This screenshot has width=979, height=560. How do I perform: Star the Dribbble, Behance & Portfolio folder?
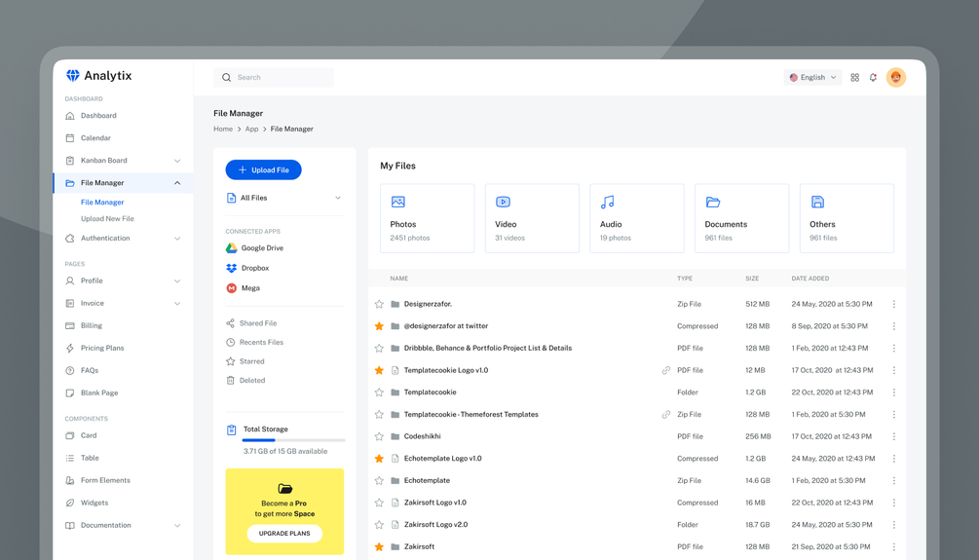tap(379, 349)
